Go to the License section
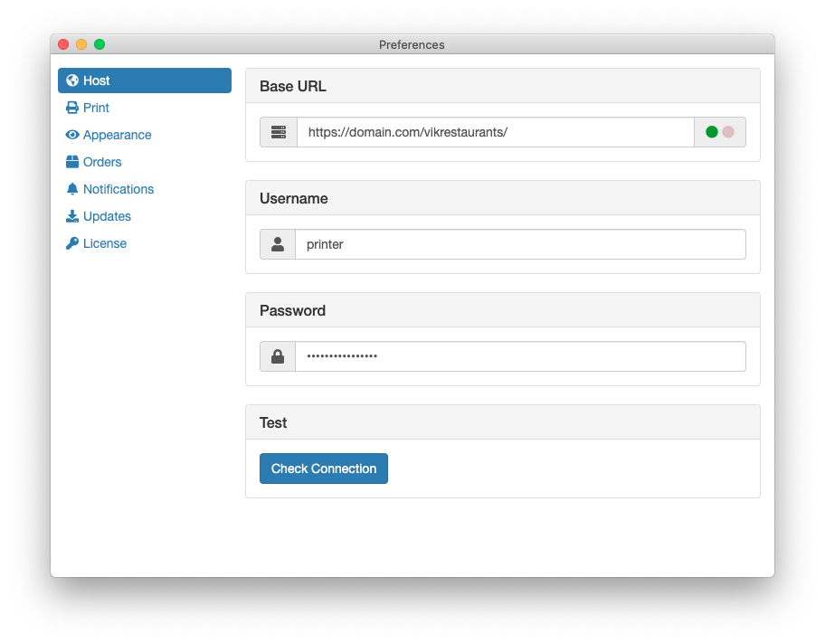The width and height of the screenshot is (825, 644). [x=104, y=243]
